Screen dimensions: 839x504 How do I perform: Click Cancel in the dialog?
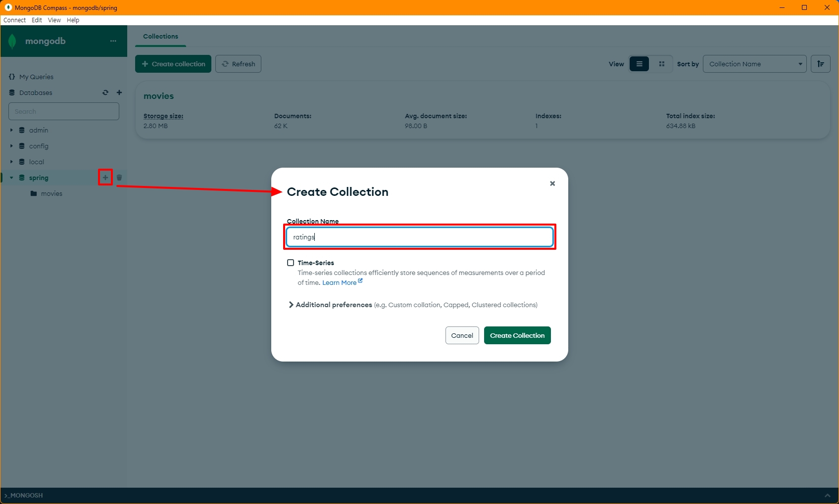click(462, 335)
